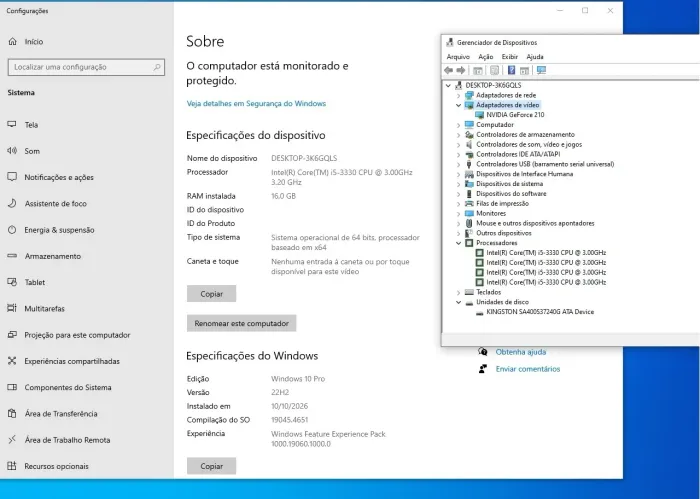Select Mouse e outros dispositivos apontadores

(535, 223)
